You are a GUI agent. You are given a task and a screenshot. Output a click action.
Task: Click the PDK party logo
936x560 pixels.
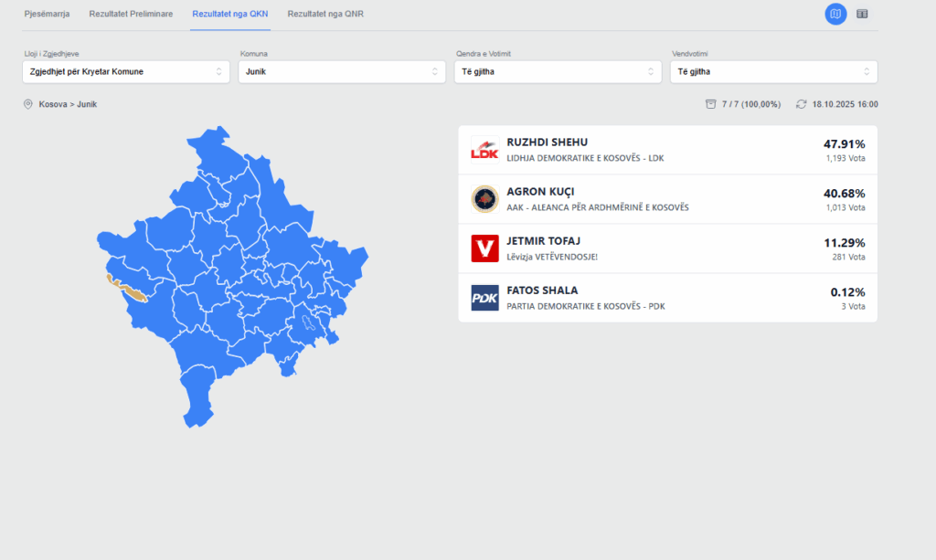tap(484, 298)
